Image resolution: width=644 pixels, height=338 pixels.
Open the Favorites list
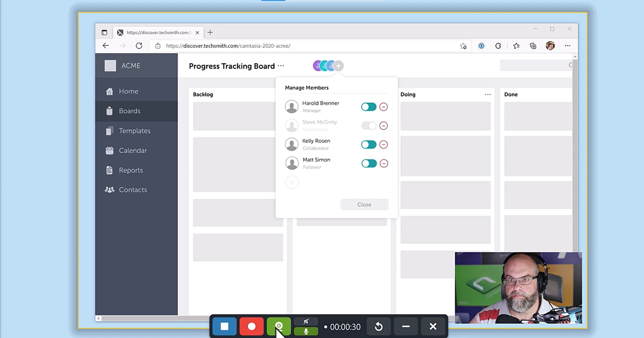pyautogui.click(x=516, y=46)
